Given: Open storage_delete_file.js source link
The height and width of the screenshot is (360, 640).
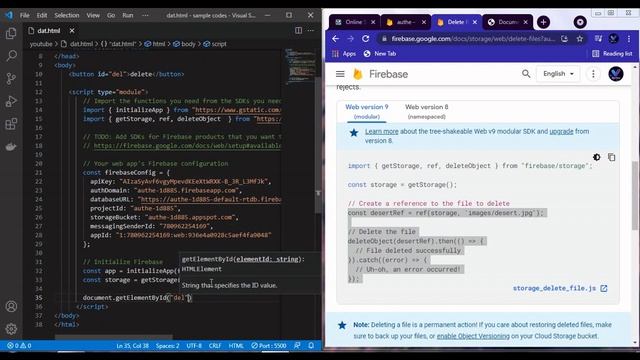Looking at the screenshot, I should (x=560, y=288).
